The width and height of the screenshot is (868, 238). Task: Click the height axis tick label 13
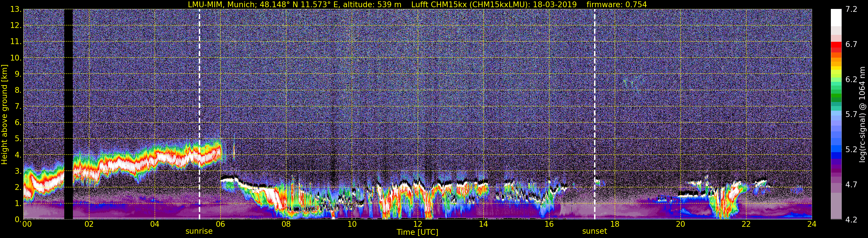(x=16, y=10)
